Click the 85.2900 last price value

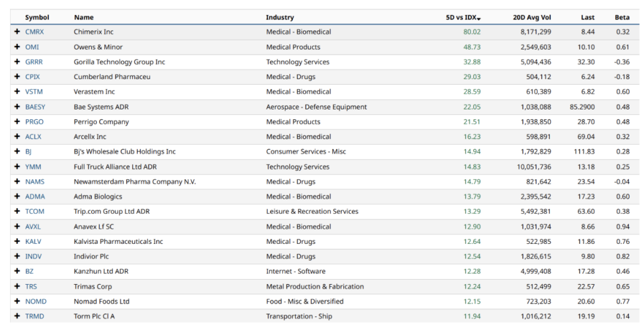click(582, 107)
